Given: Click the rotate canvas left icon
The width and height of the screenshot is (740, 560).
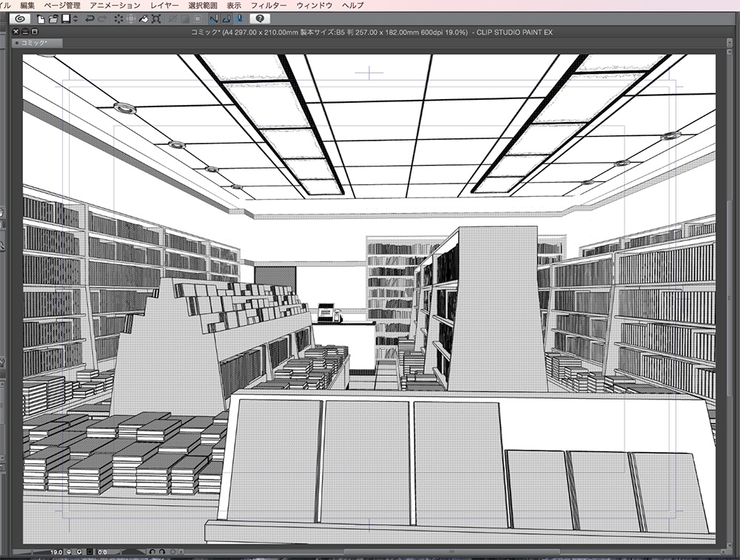Looking at the screenshot, I should tap(152, 552).
